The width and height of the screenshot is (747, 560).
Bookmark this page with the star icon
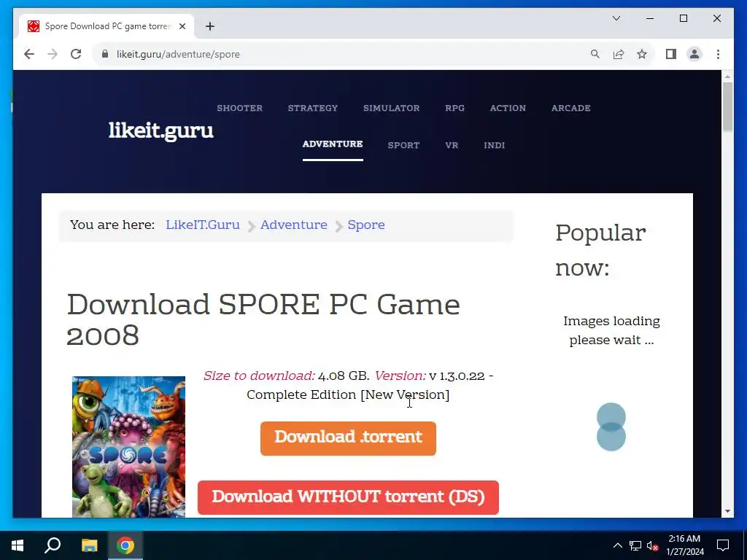click(x=642, y=54)
